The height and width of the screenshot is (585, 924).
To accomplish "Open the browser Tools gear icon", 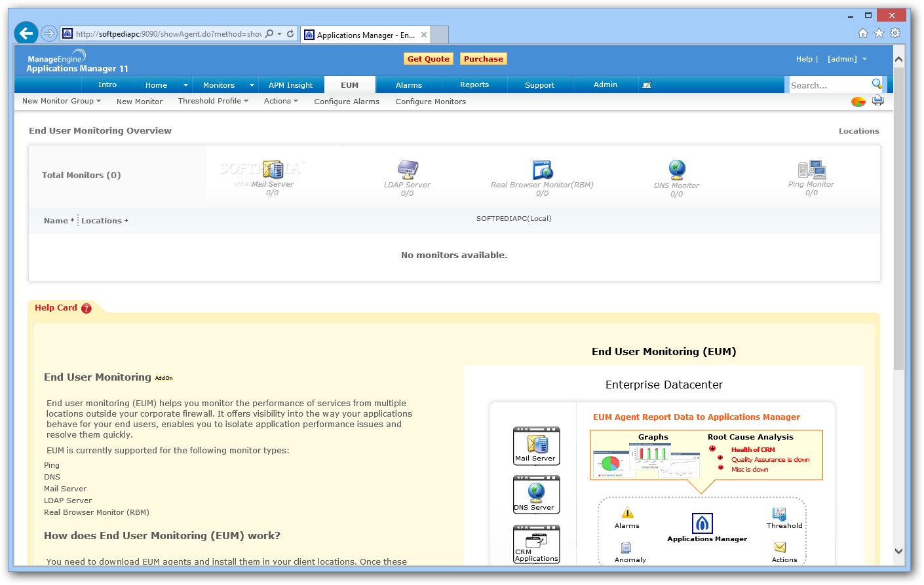I will click(x=895, y=33).
